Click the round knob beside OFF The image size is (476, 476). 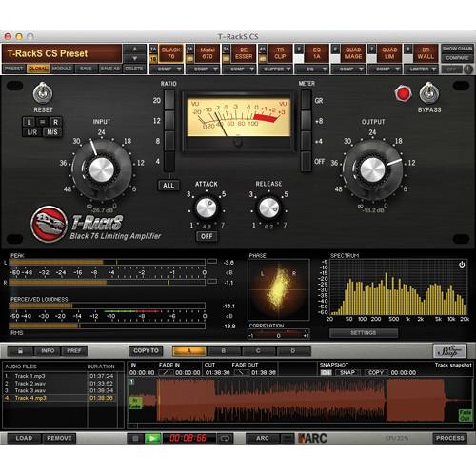click(468, 69)
